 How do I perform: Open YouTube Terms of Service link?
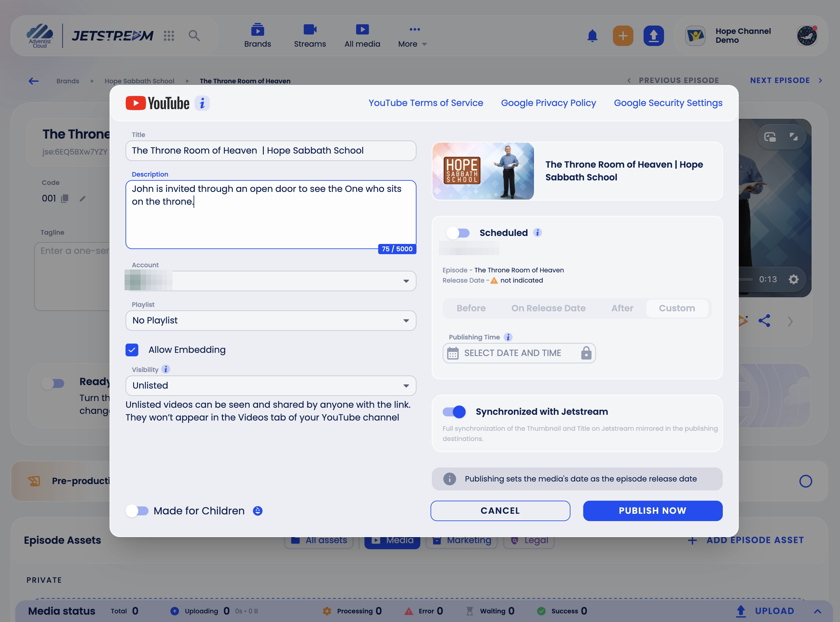pos(425,103)
